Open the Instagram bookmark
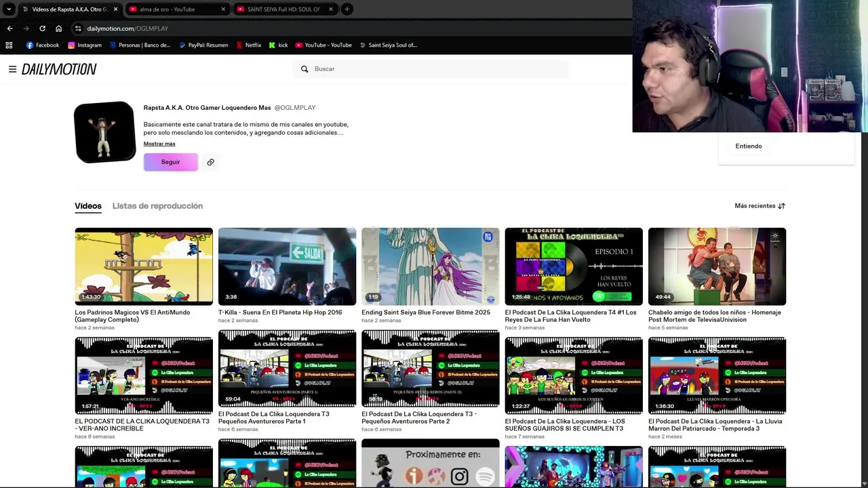The width and height of the screenshot is (868, 488). pos(85,45)
